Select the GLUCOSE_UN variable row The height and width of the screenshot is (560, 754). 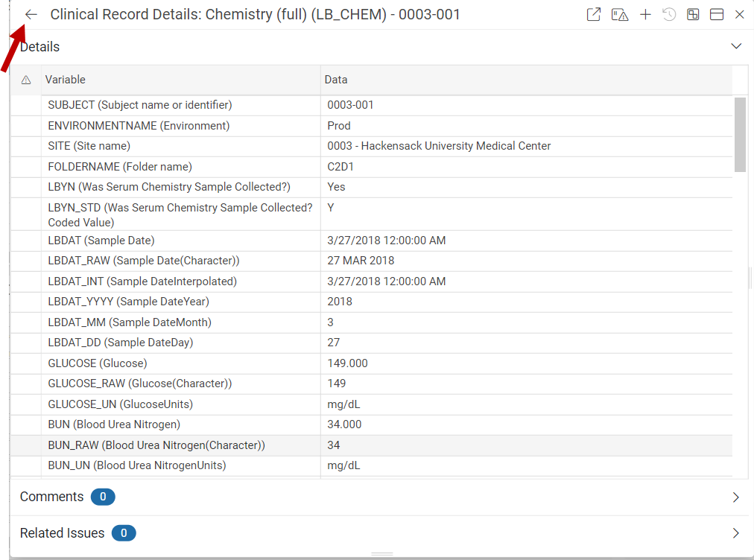coord(371,404)
